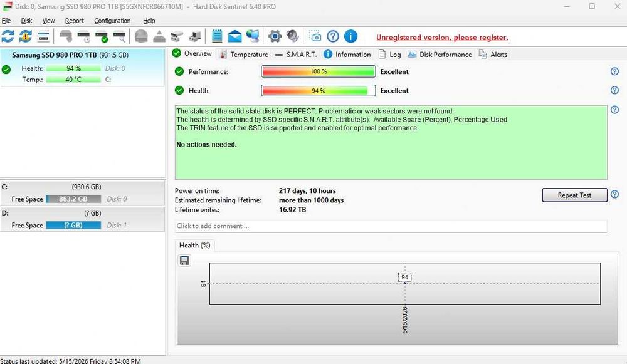Click the '217 days, 10 hours' power on value

[307, 191]
